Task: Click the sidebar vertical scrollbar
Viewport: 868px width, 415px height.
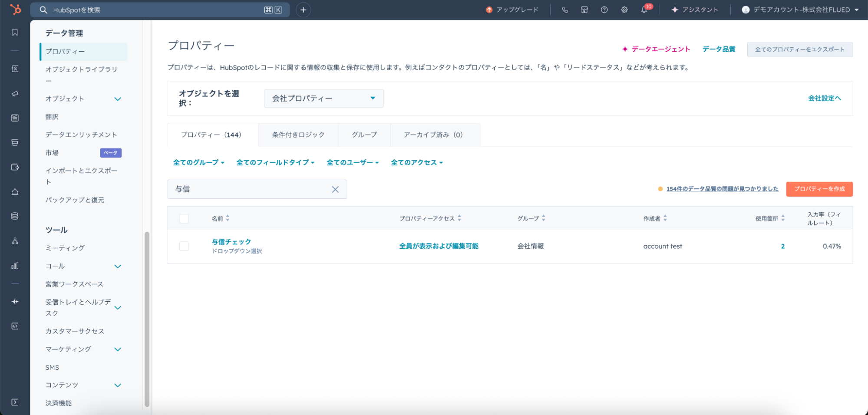Action: [x=147, y=319]
